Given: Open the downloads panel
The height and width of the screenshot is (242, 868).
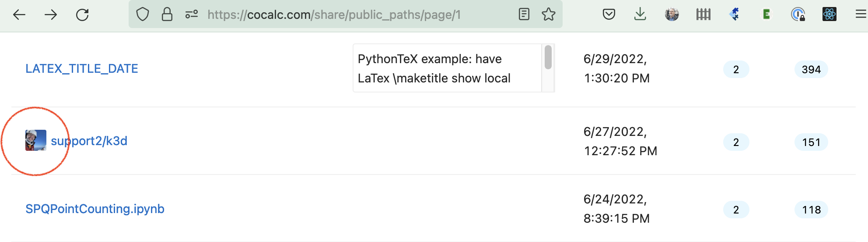Looking at the screenshot, I should pyautogui.click(x=640, y=14).
